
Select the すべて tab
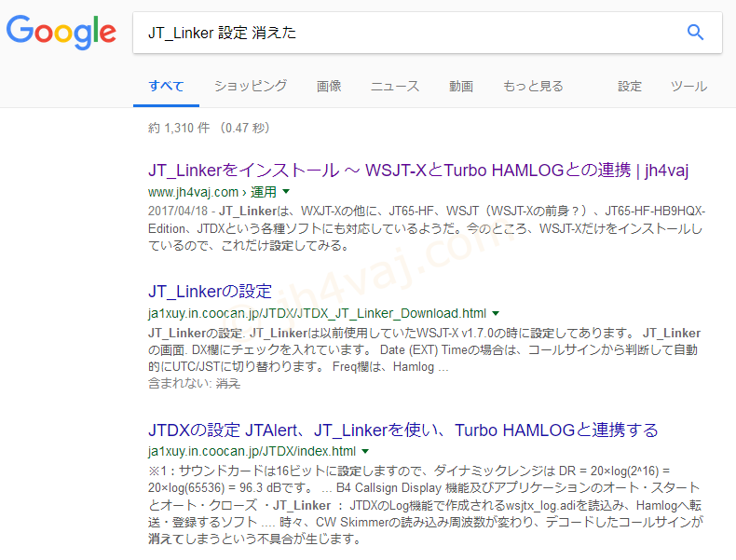(166, 87)
